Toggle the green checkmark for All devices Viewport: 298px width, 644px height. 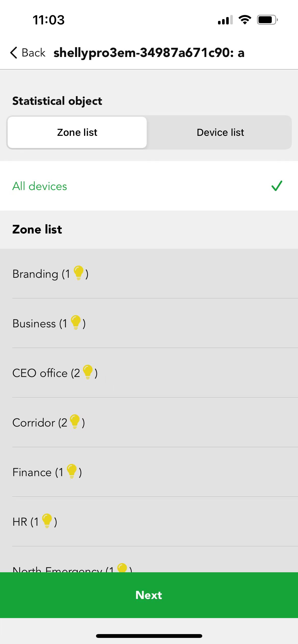277,186
